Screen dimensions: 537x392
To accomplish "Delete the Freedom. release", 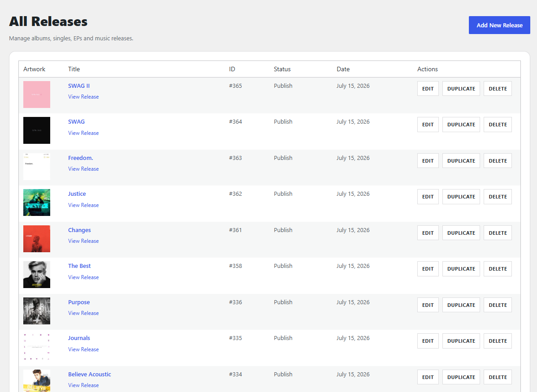I will click(x=498, y=161).
